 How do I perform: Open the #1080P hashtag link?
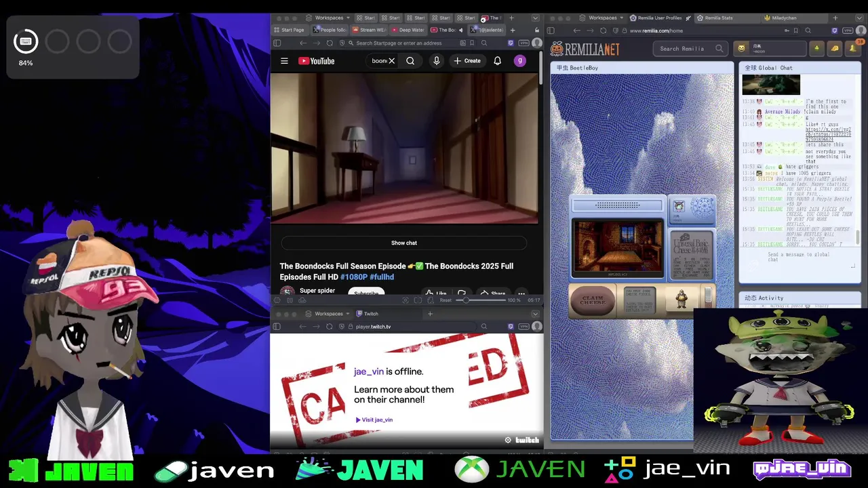click(x=353, y=277)
